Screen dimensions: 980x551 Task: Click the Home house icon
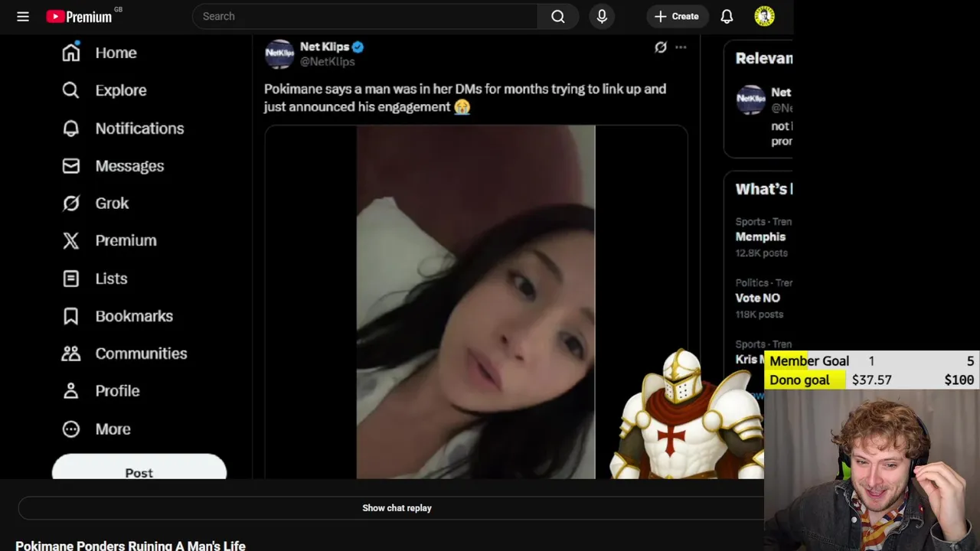point(71,52)
